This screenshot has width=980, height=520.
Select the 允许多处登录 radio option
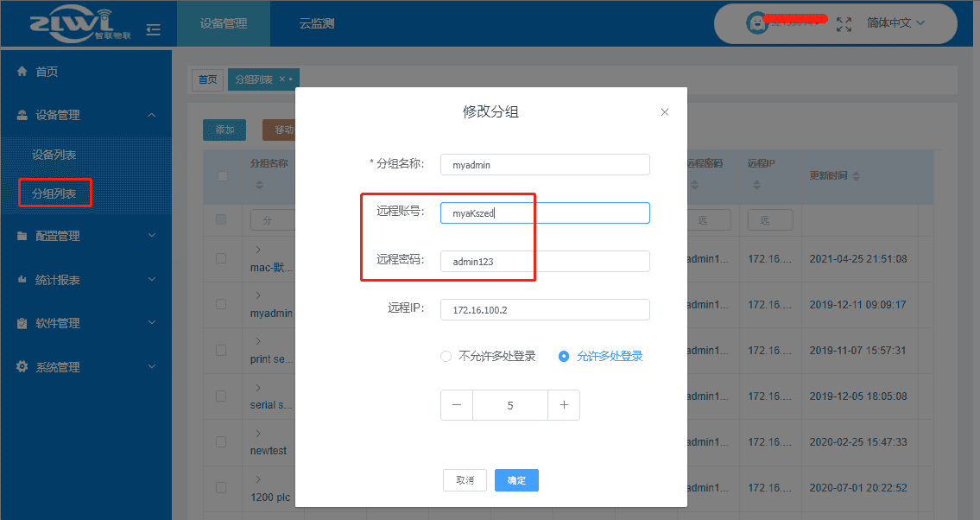pyautogui.click(x=564, y=356)
